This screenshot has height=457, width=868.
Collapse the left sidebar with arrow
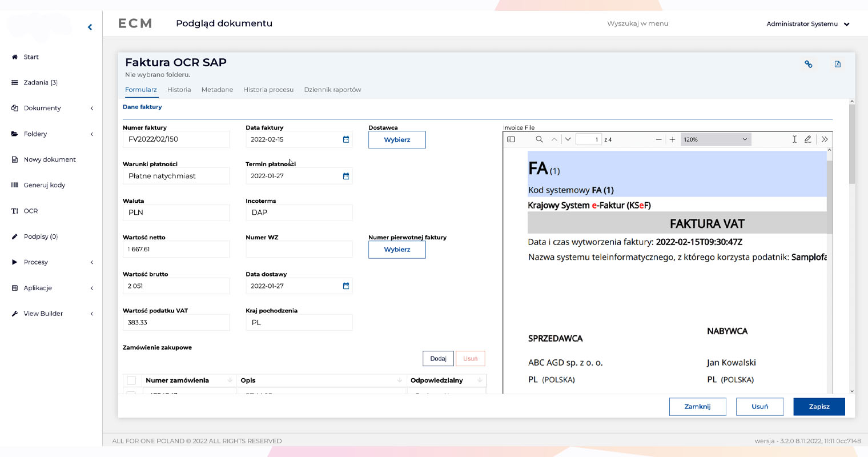click(90, 27)
